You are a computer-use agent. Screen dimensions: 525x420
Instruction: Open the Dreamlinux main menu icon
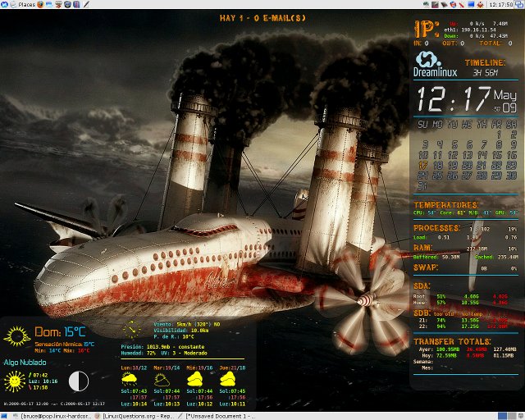(x=4, y=4)
